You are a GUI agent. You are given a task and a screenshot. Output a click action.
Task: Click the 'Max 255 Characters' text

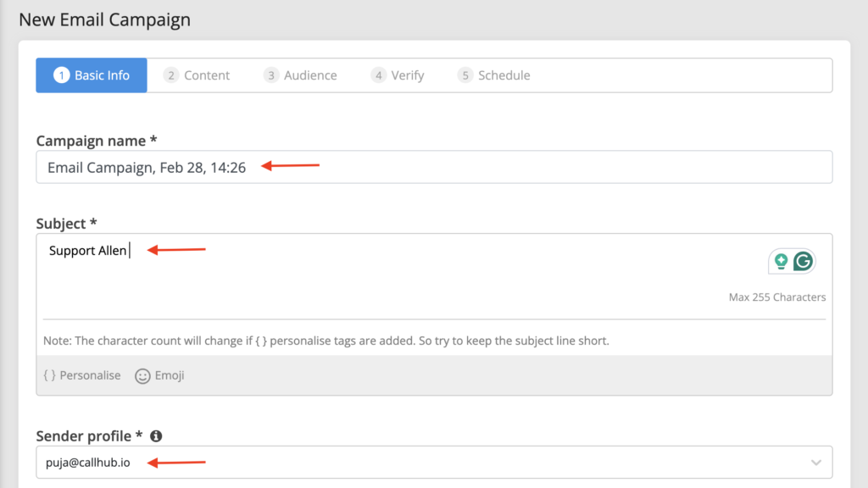coord(776,297)
